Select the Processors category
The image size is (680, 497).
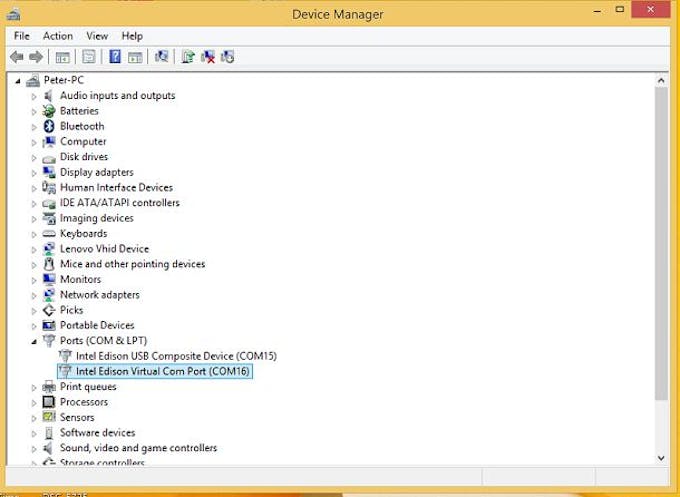point(84,402)
